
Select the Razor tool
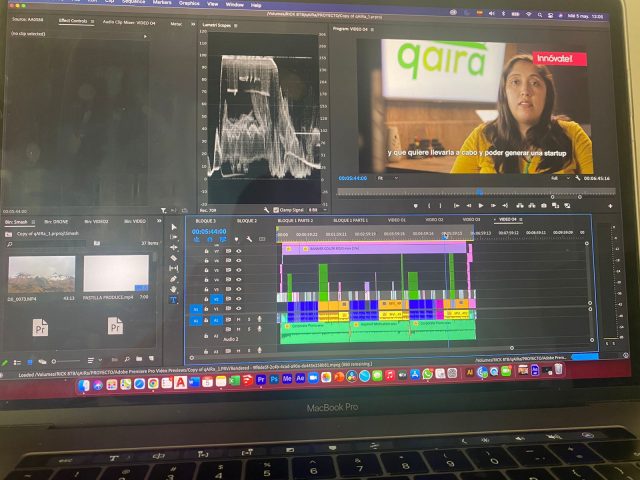point(173,258)
